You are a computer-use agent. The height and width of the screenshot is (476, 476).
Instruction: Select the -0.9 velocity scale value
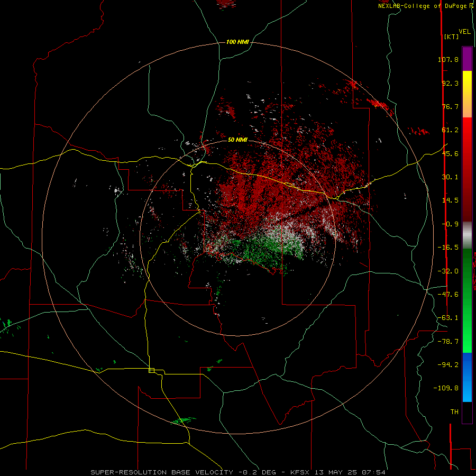click(450, 224)
